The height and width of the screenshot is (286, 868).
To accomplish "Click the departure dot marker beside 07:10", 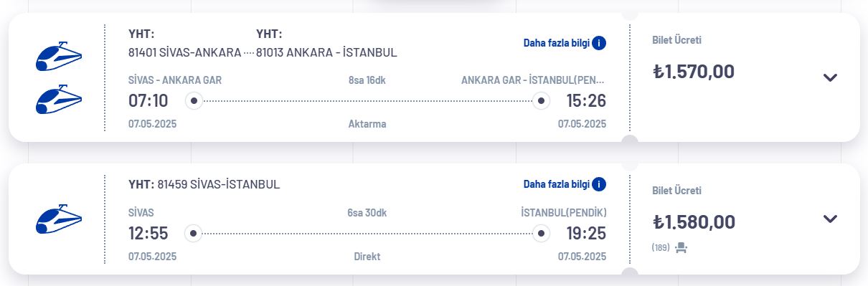I will [x=193, y=101].
